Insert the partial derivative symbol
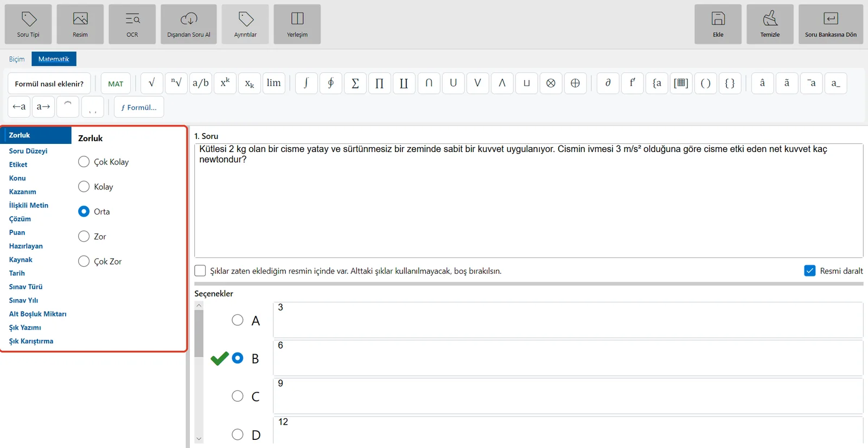Image resolution: width=868 pixels, height=448 pixels. pos(608,83)
